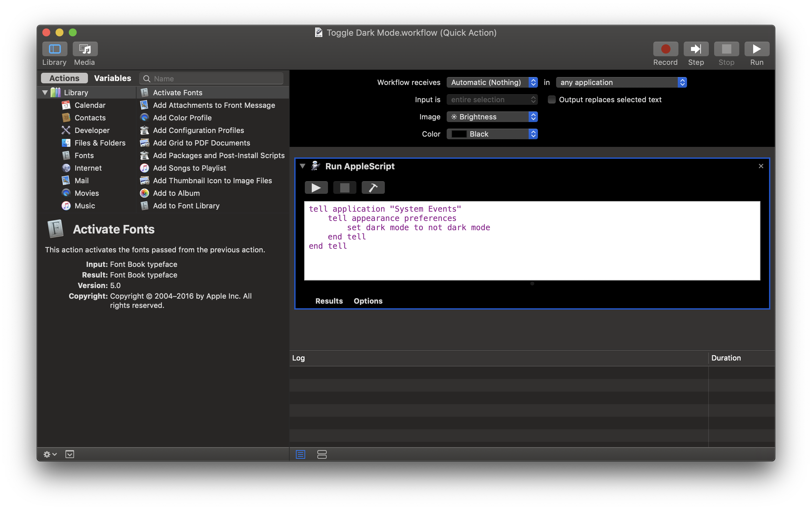Select Add to Font Library action
The image size is (812, 510).
tap(213, 206)
